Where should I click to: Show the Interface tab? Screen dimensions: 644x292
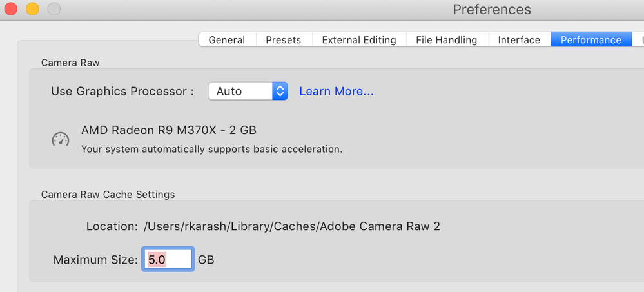point(519,40)
